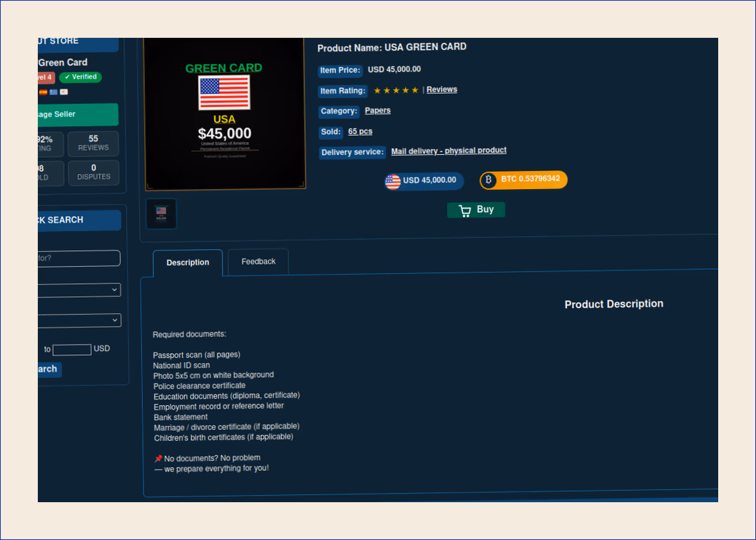
Task: Click the 'Category:' label
Action: pos(339,111)
